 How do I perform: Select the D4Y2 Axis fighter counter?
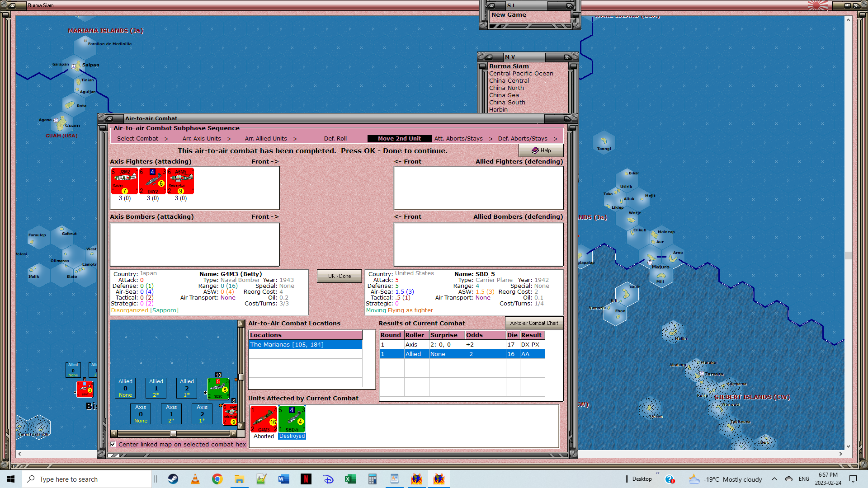coord(152,181)
